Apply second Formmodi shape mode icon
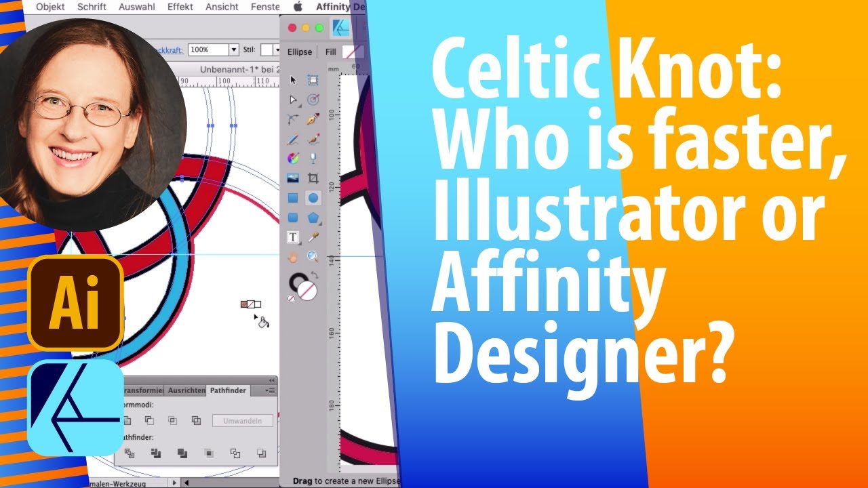 coord(149,420)
